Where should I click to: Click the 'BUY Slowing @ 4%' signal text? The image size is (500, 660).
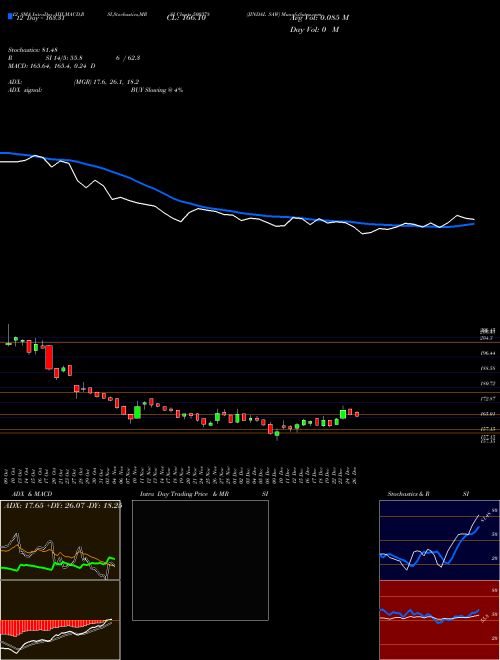point(157,90)
